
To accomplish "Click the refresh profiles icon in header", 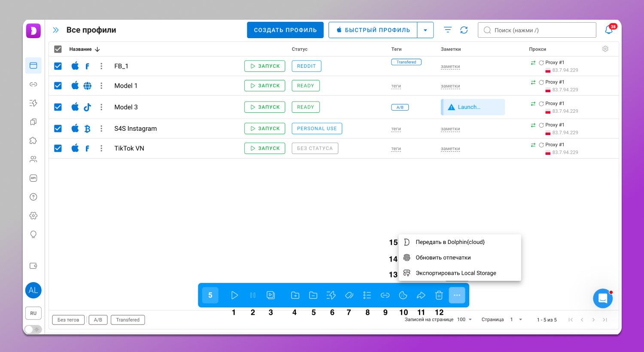I will (x=464, y=30).
